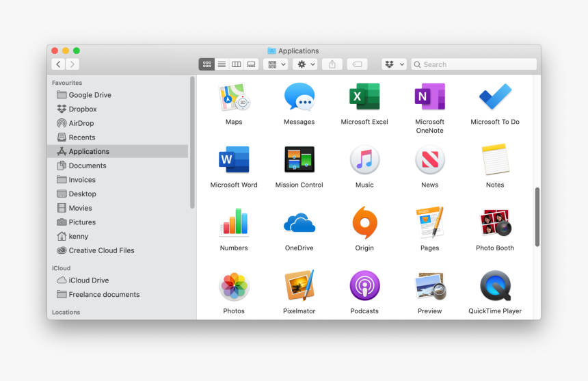Viewport: 588px width, 381px height.
Task: Open Documents in the sidebar
Action: (118, 166)
